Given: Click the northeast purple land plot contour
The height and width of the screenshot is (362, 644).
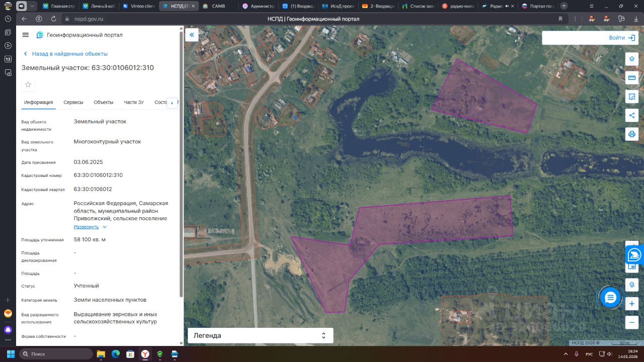Looking at the screenshot, I should pos(485,97).
